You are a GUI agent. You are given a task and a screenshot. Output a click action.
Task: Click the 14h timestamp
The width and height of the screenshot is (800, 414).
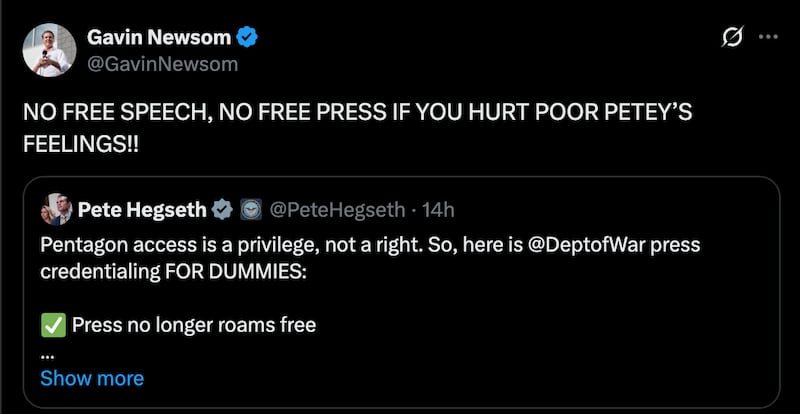(439, 210)
